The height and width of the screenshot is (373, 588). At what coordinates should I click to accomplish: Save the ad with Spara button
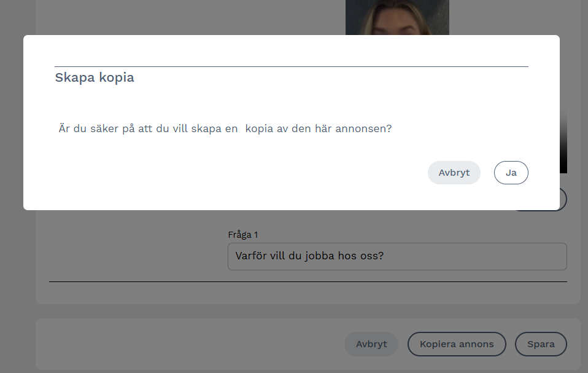(x=540, y=344)
